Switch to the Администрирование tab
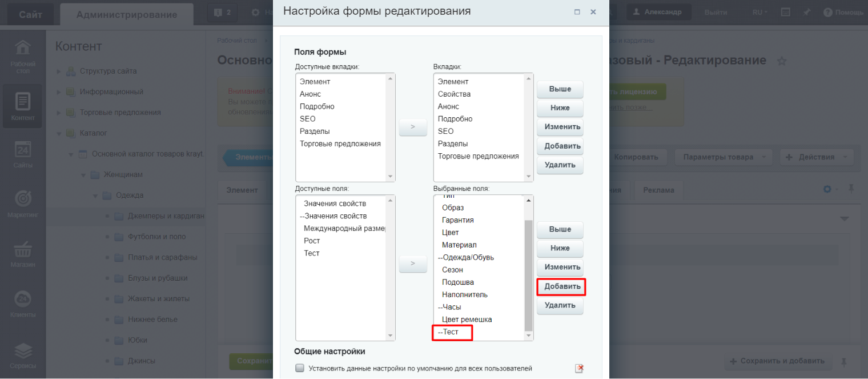 click(x=126, y=14)
